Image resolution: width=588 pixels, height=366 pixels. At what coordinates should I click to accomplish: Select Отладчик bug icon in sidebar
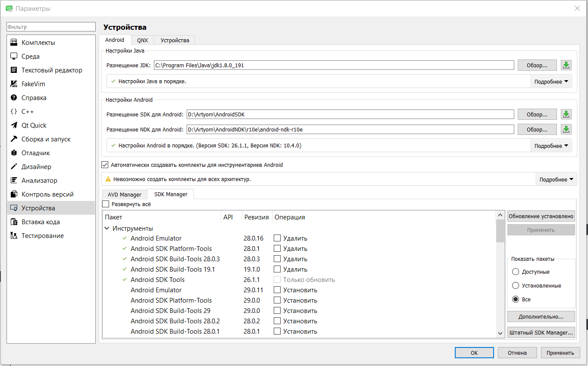(x=14, y=153)
